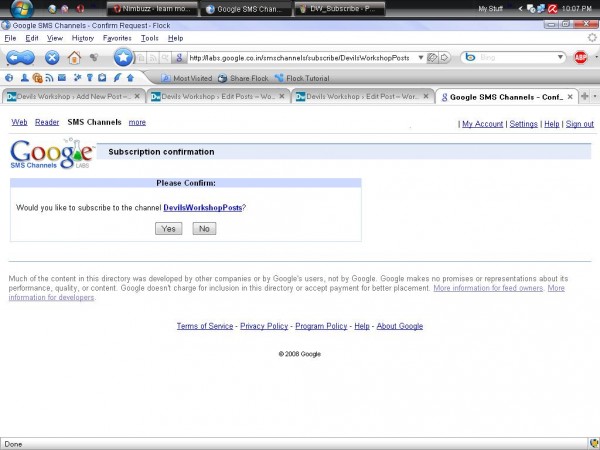Open the Bing search engine dropdown arrow
This screenshot has width=600, height=450.
point(560,57)
